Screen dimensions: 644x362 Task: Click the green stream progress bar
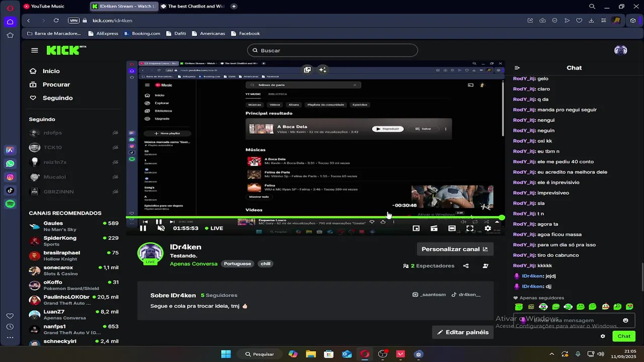(x=315, y=217)
